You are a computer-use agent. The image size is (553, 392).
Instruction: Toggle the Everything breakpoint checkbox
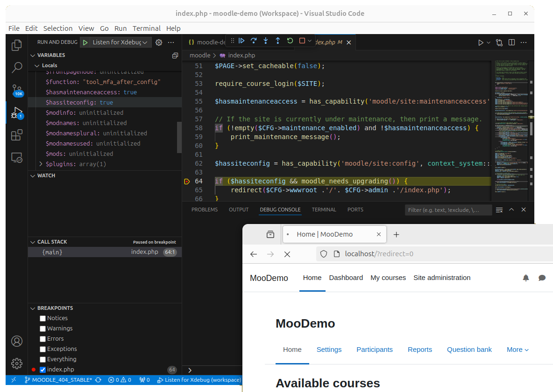[x=43, y=359]
